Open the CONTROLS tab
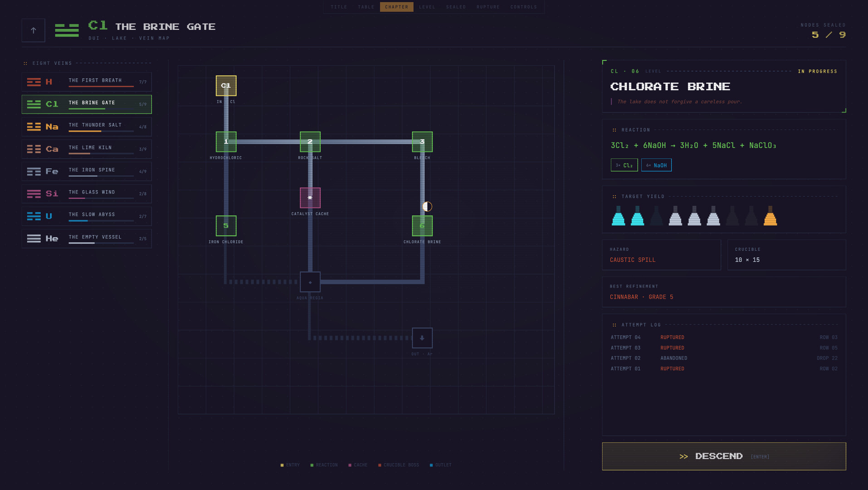Viewport: 868px width, 490px height. [524, 7]
